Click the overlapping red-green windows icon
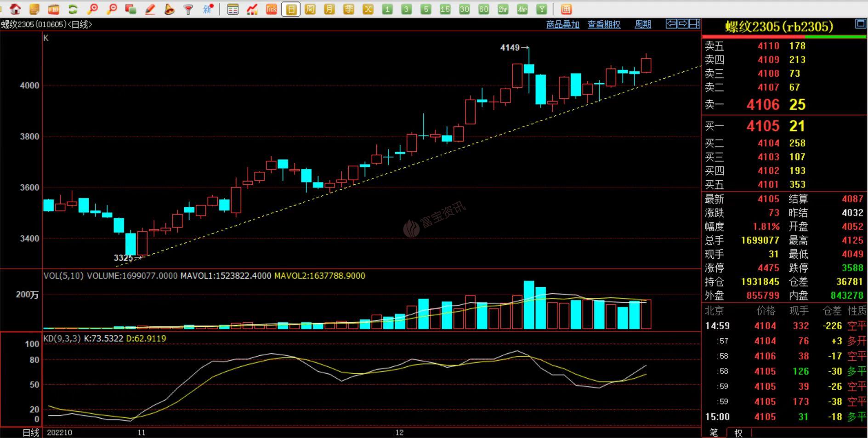The width and height of the screenshot is (868, 438). (131, 9)
